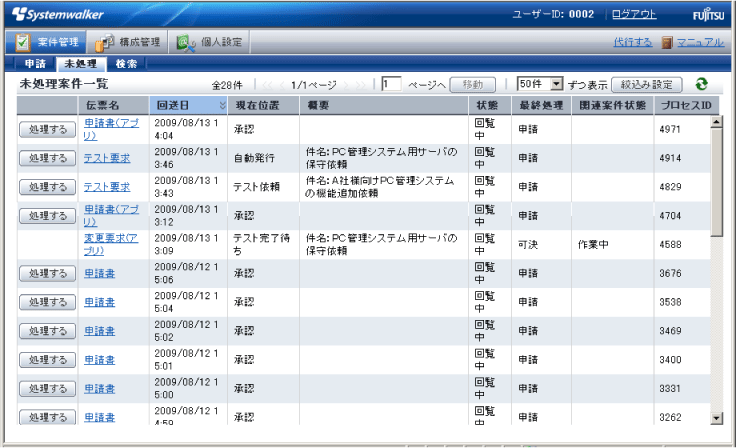This screenshot has height=448, width=736.
Task: Click the page number input field
Action: point(391,84)
